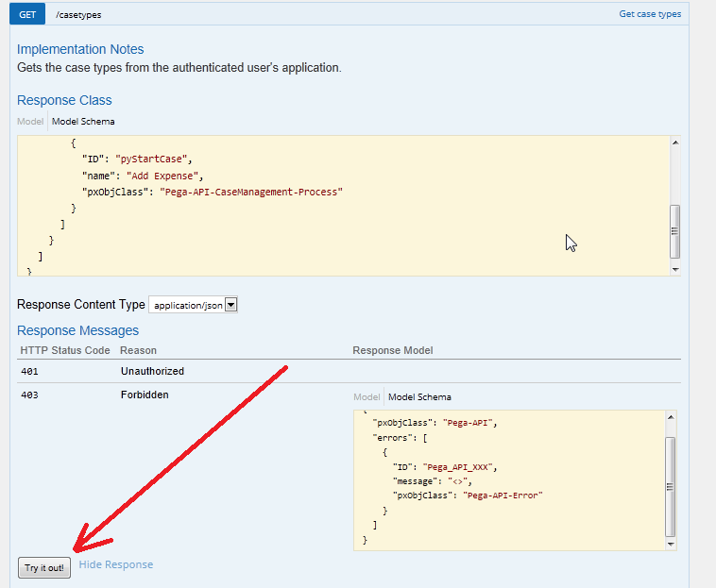Image resolution: width=716 pixels, height=588 pixels.
Task: Click the "errors" key in 403 schema
Action: pyautogui.click(x=393, y=438)
